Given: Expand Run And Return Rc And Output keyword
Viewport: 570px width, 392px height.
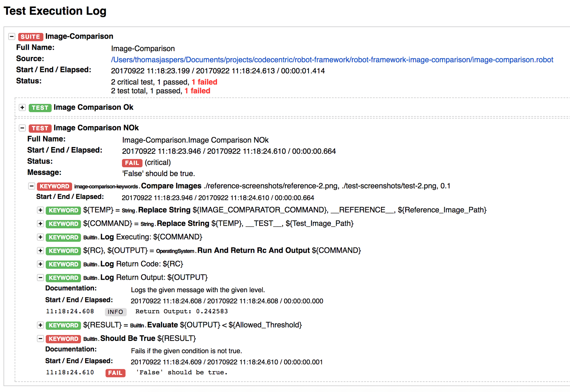Looking at the screenshot, I should (40, 251).
